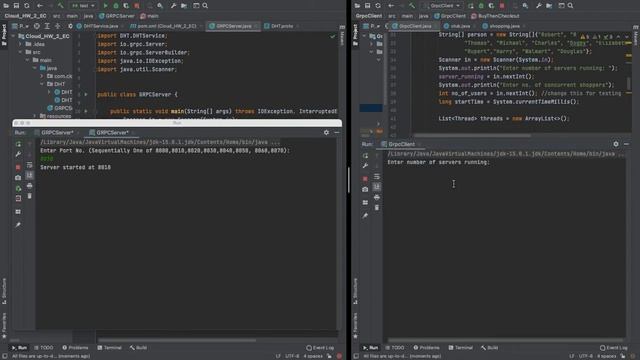Clear console with the trash icon in the left Run panel
The width and height of the screenshot is (640, 360).
(29, 196)
